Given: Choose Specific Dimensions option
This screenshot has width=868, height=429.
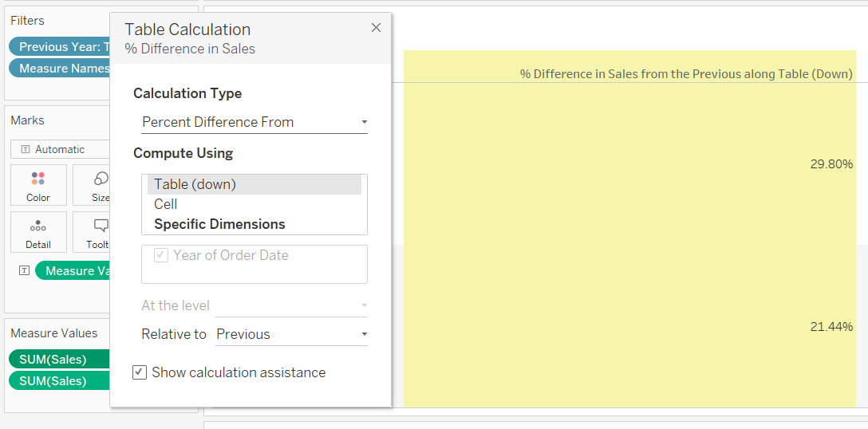Looking at the screenshot, I should [x=219, y=224].
